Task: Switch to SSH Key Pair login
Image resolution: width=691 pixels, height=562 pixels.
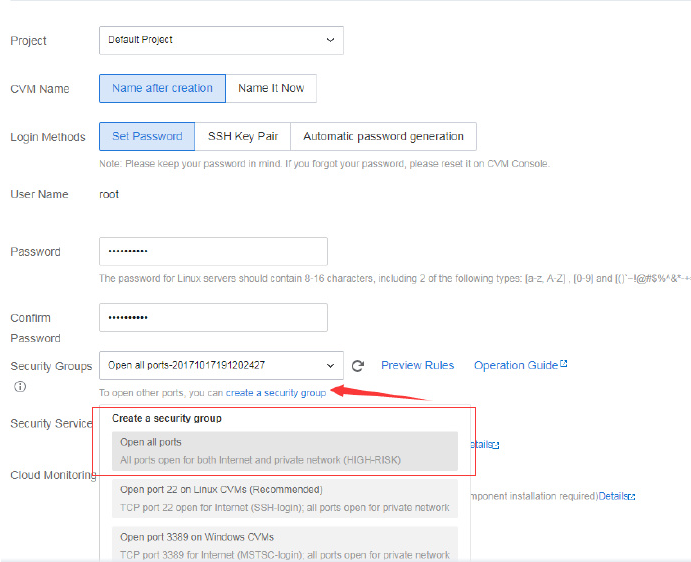Action: 243,136
